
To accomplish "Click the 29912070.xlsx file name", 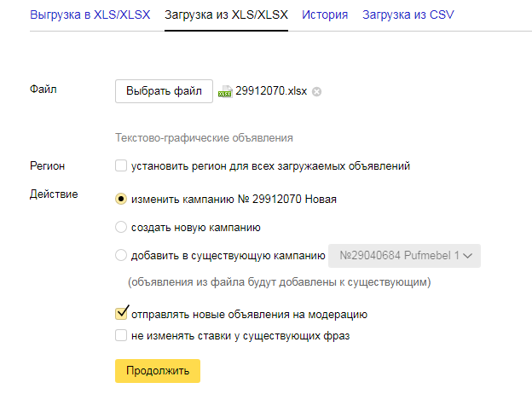I will point(270,91).
